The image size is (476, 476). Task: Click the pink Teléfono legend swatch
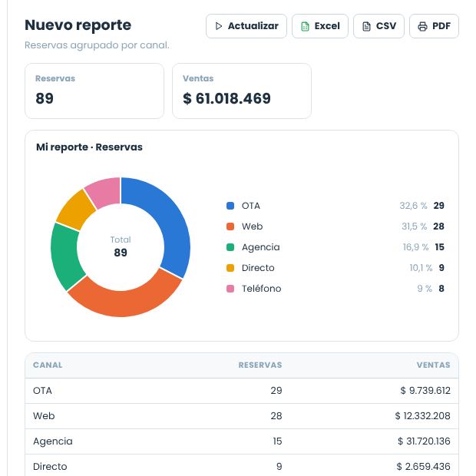[x=230, y=289]
